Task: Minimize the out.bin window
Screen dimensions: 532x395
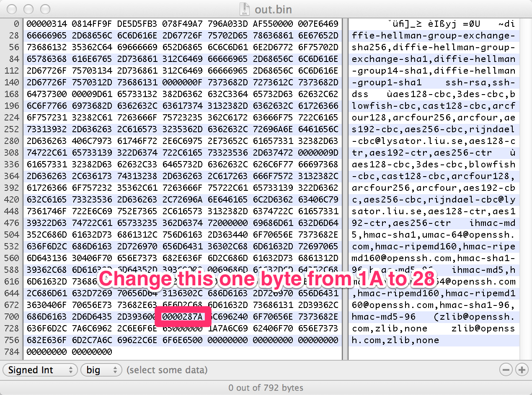Action: (x=29, y=9)
